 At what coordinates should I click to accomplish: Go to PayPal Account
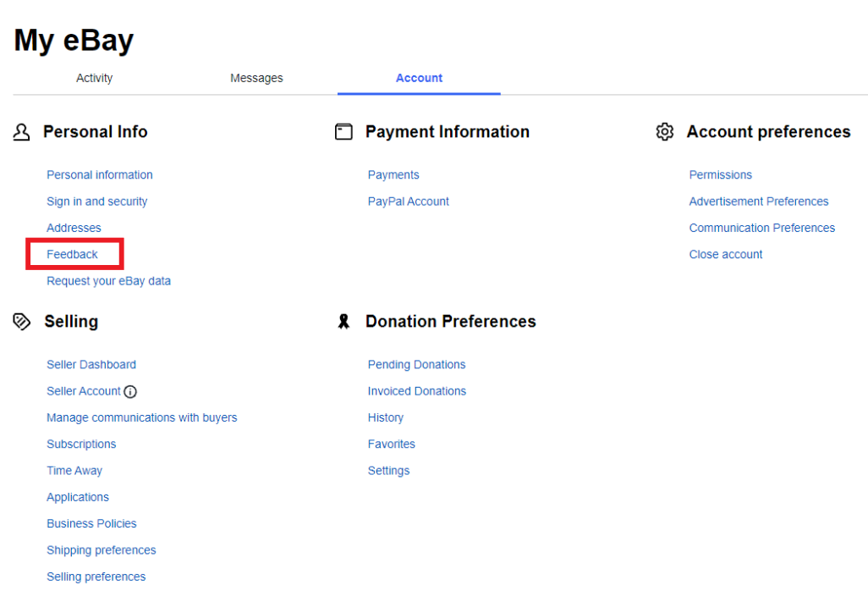click(x=409, y=202)
